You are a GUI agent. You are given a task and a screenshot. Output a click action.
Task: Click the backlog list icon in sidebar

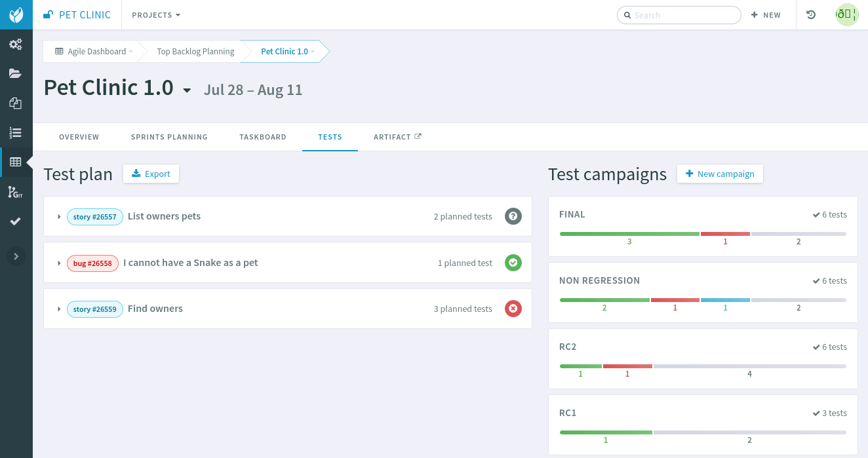click(x=16, y=132)
